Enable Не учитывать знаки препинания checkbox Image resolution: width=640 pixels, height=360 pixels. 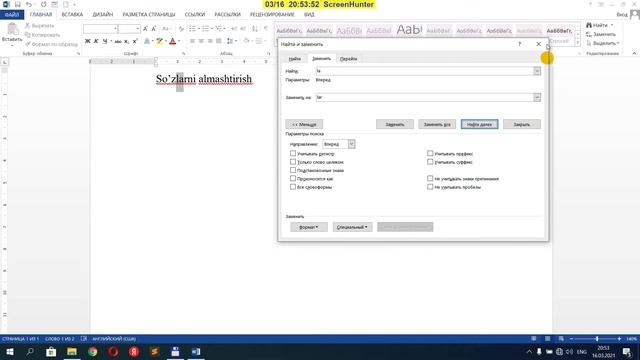pyautogui.click(x=430, y=178)
